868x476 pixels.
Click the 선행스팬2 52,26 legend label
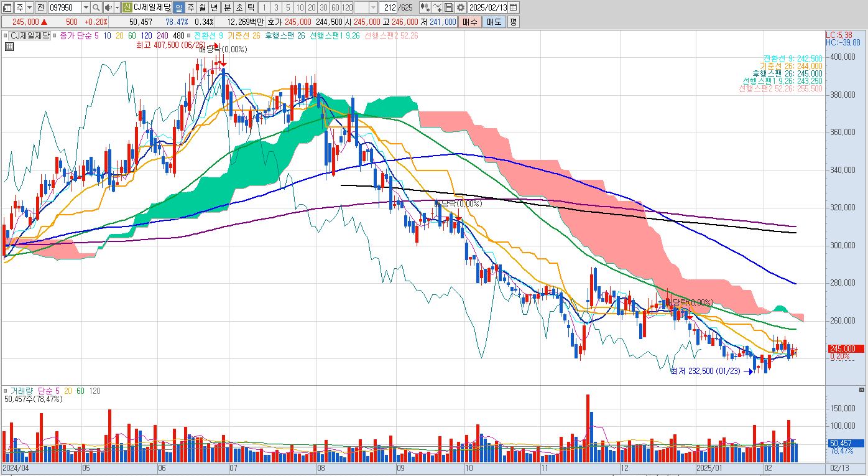[392, 36]
